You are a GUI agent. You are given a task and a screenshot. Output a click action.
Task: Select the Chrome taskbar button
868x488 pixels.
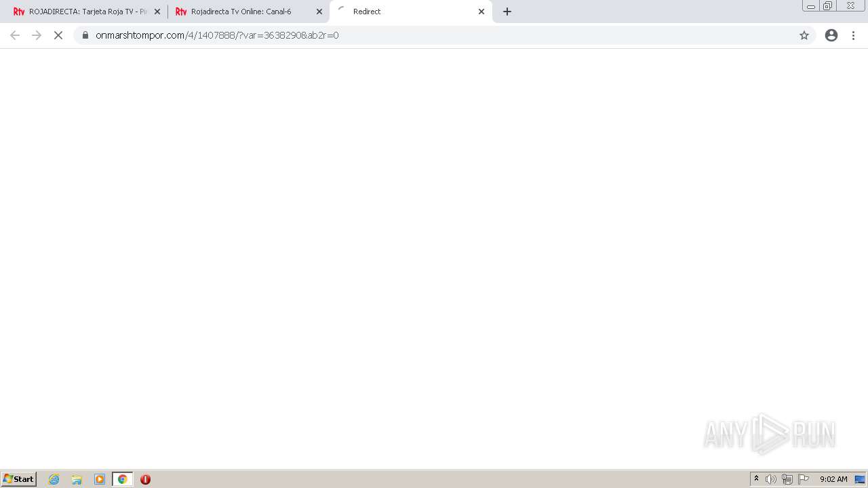pyautogui.click(x=123, y=479)
